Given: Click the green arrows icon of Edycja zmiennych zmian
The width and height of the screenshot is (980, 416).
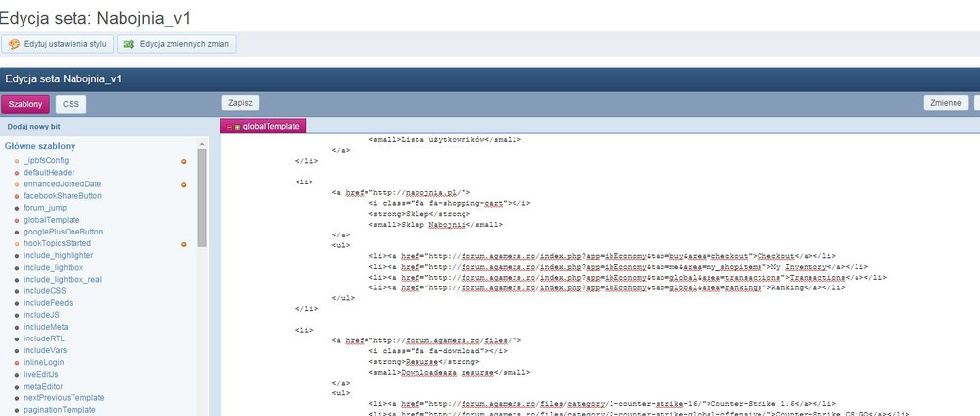Looking at the screenshot, I should (x=128, y=44).
